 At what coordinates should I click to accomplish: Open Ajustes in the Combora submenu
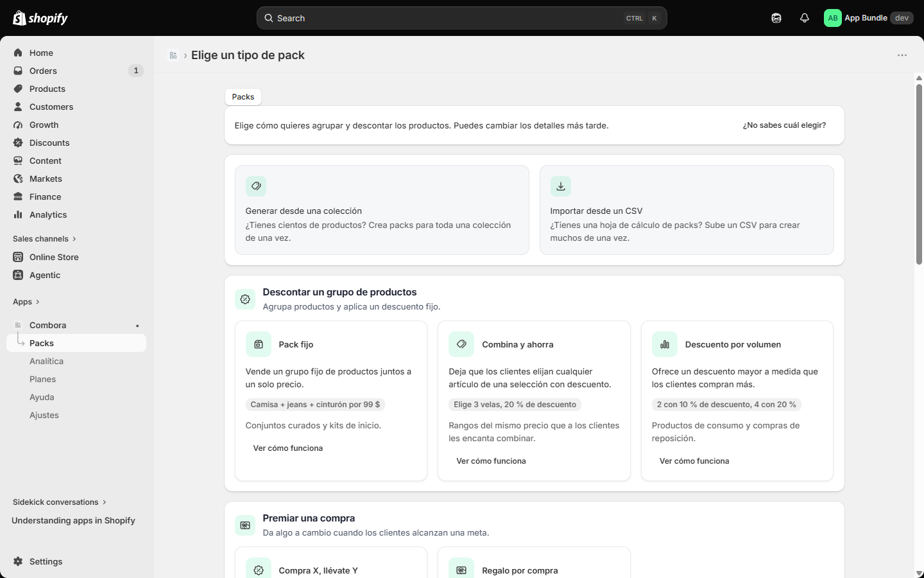(x=44, y=415)
